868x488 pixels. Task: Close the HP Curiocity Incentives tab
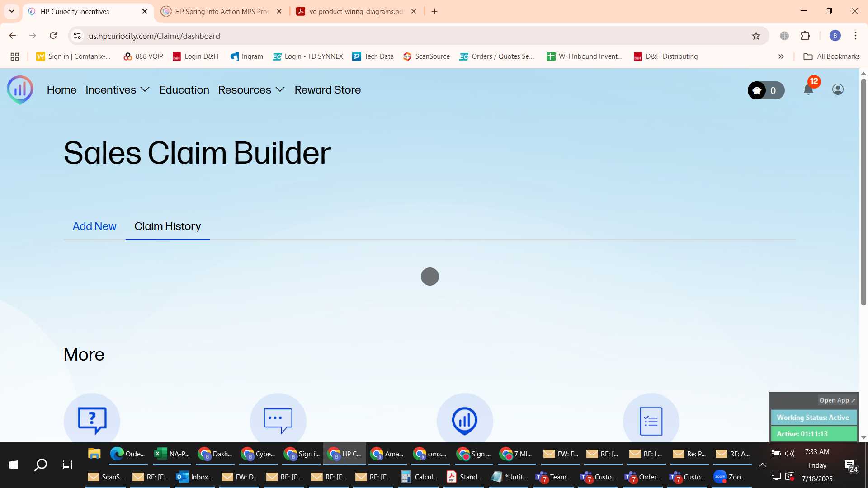tap(145, 11)
